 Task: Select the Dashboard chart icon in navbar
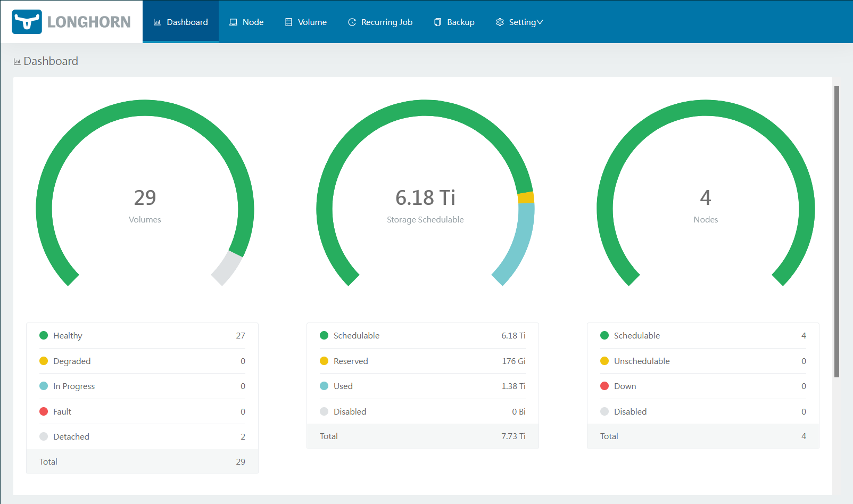click(x=157, y=22)
